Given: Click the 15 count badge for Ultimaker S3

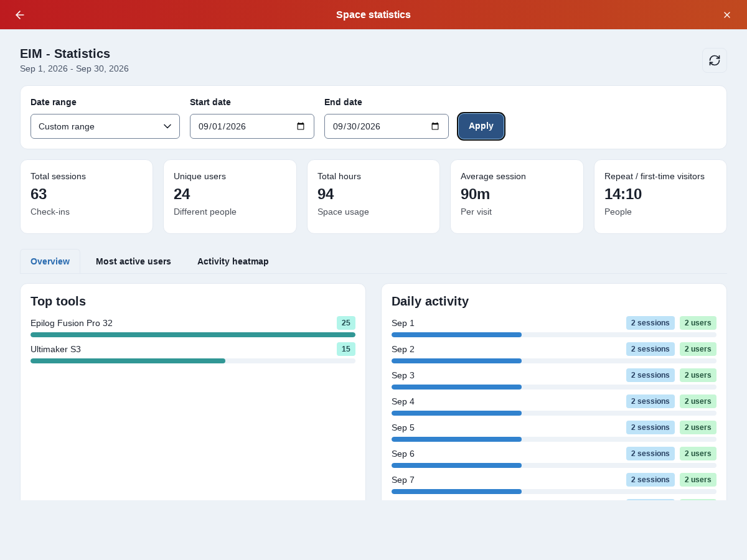Looking at the screenshot, I should tap(346, 349).
